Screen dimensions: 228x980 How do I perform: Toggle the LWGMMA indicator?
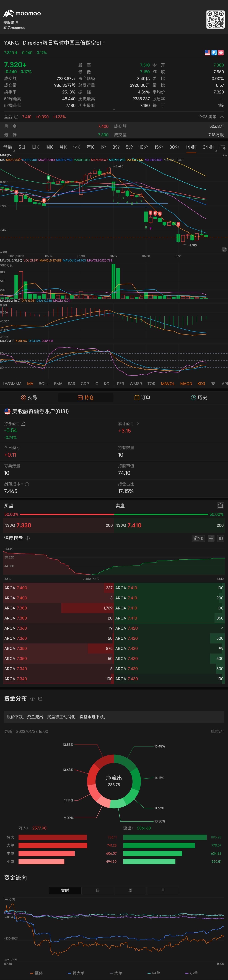click(12, 384)
